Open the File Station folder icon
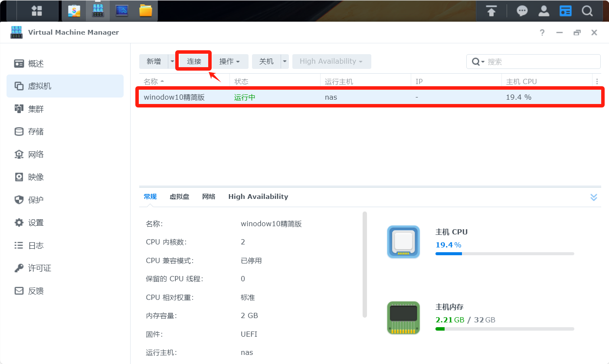 [146, 11]
